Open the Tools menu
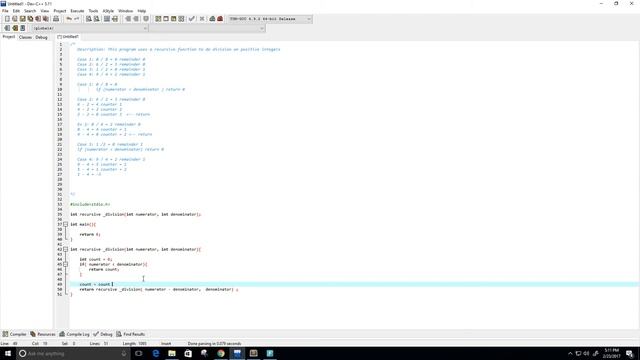Viewport: 640px width, 360px height. (93, 11)
